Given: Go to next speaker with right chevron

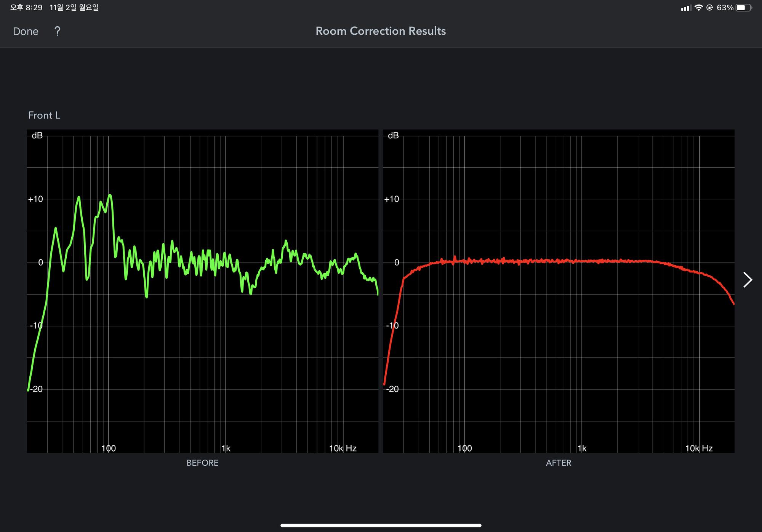Looking at the screenshot, I should [x=748, y=280].
